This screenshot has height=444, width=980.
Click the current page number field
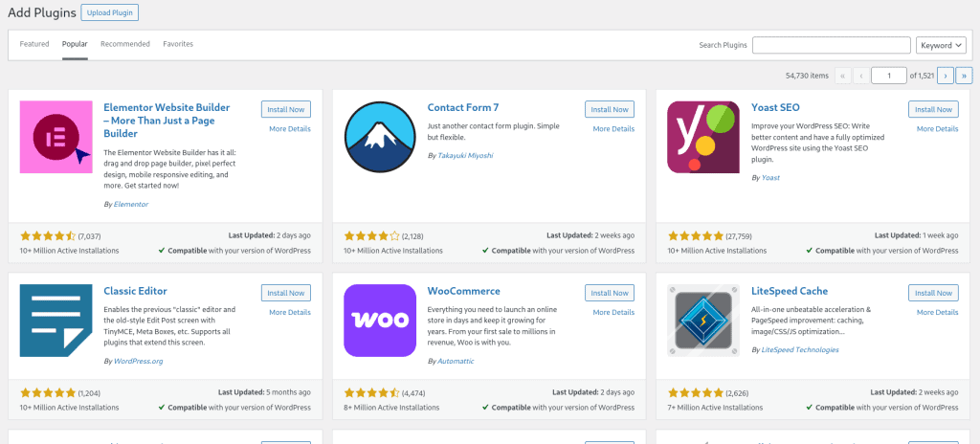click(889, 76)
